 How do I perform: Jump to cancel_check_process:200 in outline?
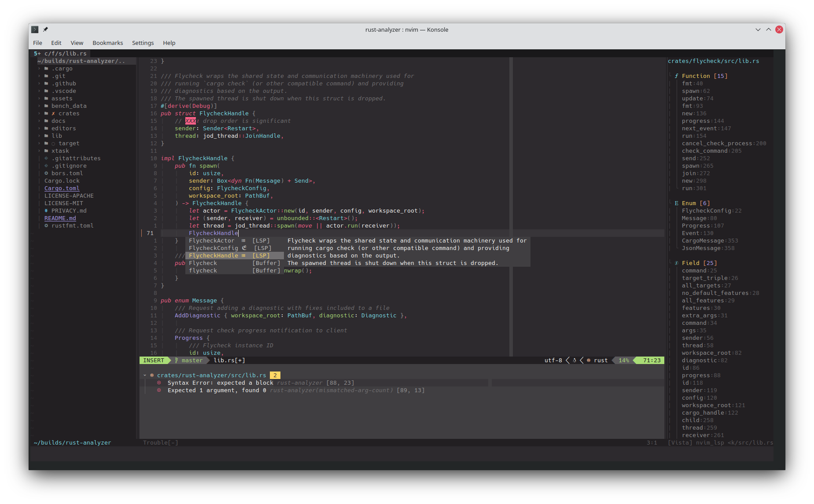pyautogui.click(x=724, y=143)
